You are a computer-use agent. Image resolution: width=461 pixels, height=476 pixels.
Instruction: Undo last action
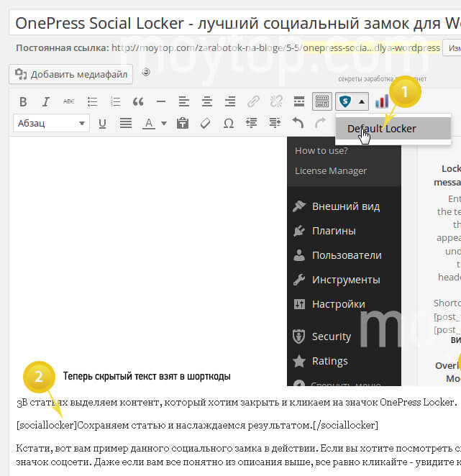click(x=298, y=123)
